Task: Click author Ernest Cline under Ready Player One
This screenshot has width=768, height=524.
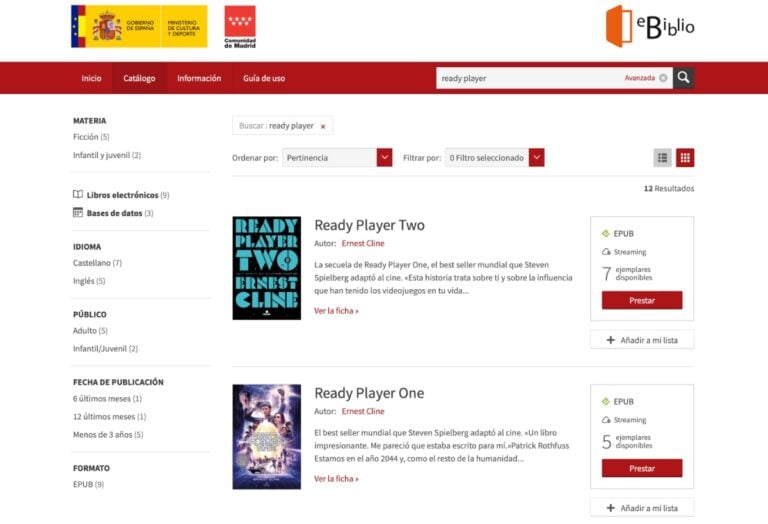Action: [x=363, y=411]
